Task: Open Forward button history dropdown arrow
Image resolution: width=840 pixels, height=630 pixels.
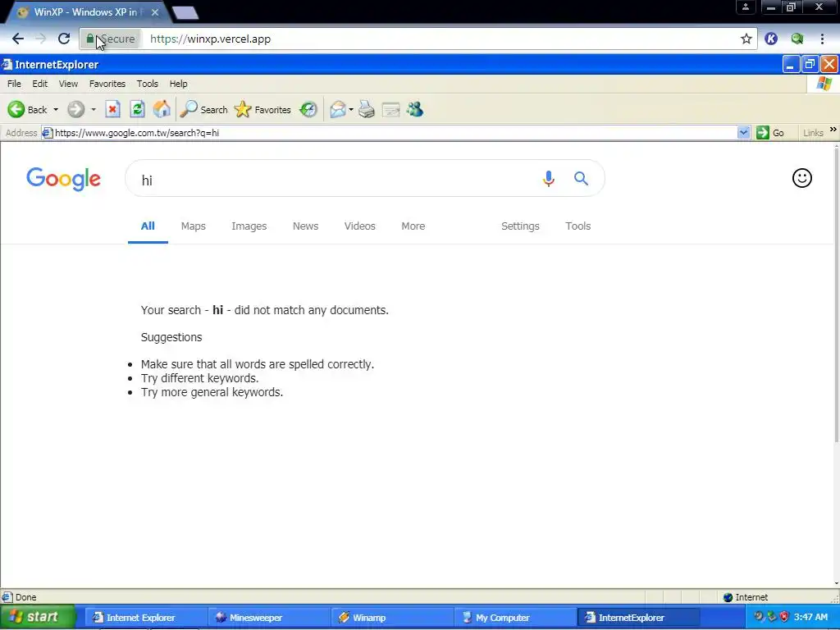Action: coord(94,110)
